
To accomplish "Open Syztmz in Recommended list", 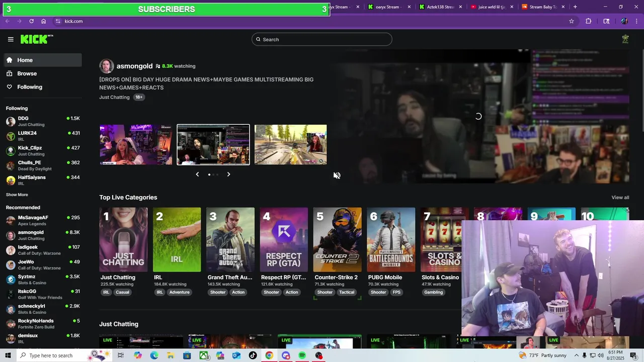I will [x=43, y=280].
